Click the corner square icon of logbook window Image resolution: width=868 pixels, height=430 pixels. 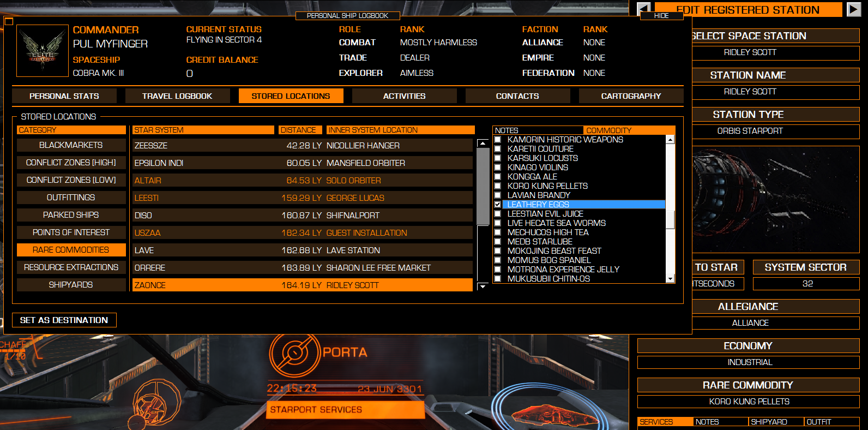pos(8,21)
